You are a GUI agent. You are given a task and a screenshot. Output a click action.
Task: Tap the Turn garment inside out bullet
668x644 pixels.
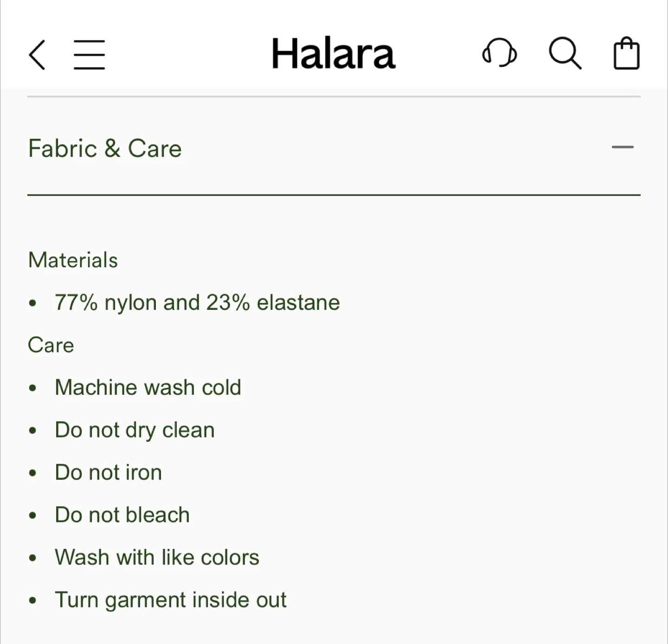coord(171,599)
